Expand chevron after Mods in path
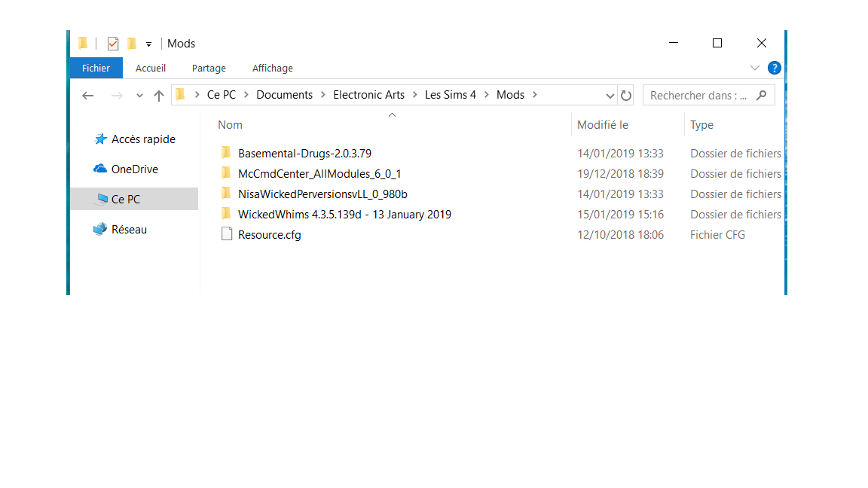 [535, 95]
